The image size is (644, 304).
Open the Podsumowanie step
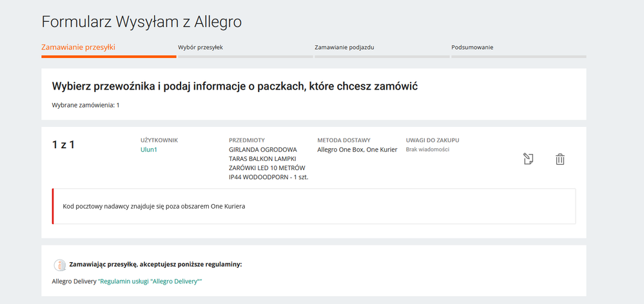tap(473, 47)
